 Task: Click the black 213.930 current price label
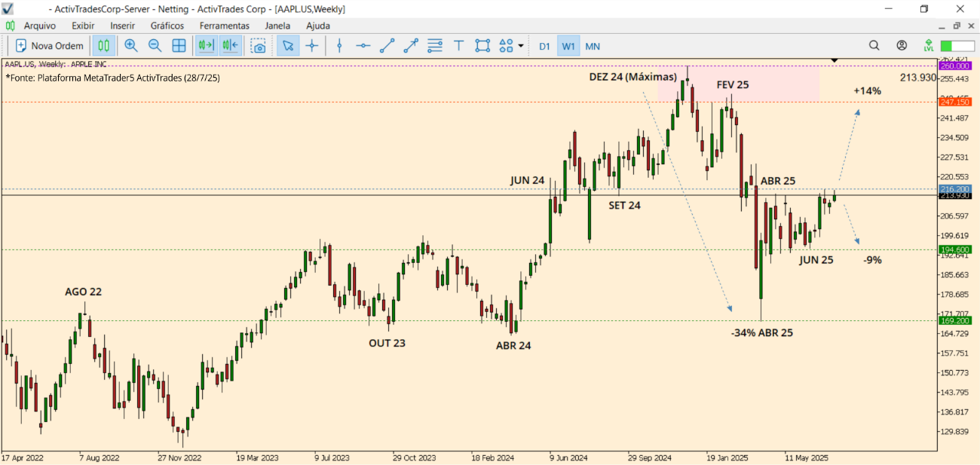coord(954,196)
